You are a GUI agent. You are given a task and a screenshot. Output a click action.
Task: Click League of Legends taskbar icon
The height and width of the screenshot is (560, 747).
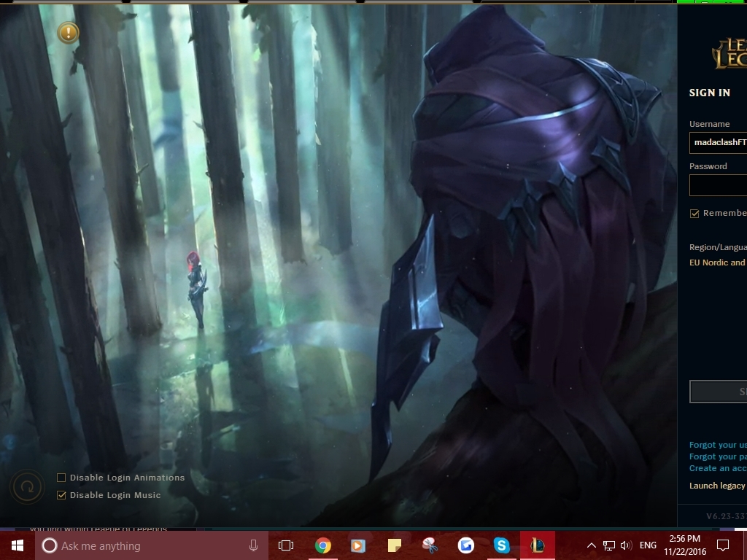pyautogui.click(x=538, y=545)
